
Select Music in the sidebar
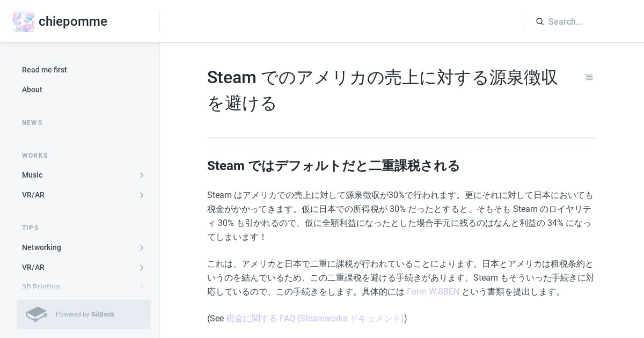pos(32,175)
